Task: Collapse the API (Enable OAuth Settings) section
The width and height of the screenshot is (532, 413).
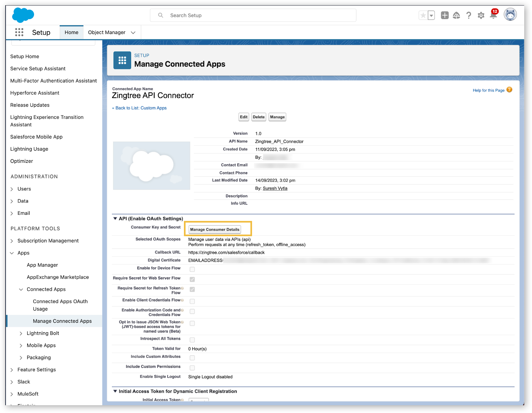Action: pos(115,219)
